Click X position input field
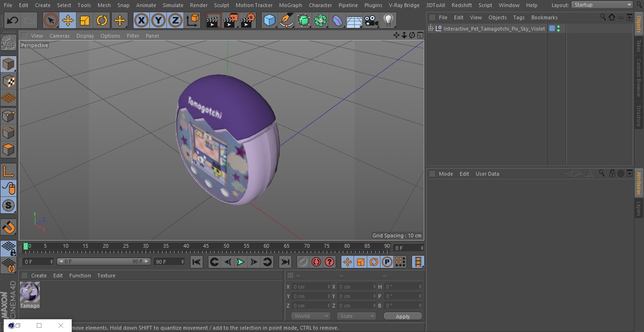The width and height of the screenshot is (644, 332). pos(311,287)
